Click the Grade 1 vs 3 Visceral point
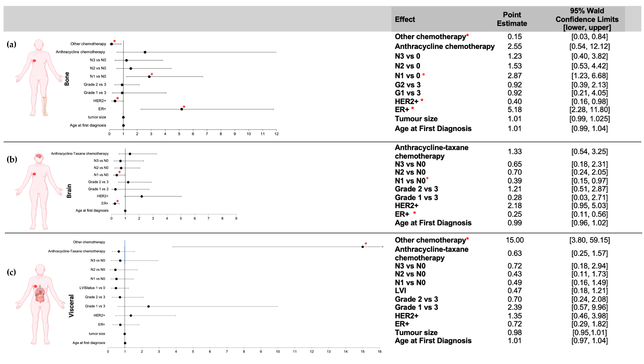Screen dimensions: 644x364 point(148,306)
